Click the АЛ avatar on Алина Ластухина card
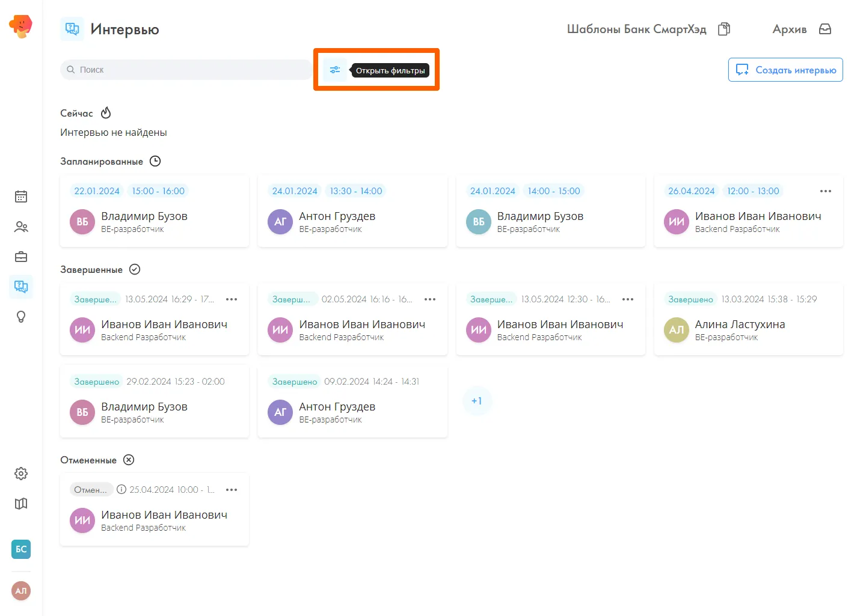 click(x=677, y=330)
